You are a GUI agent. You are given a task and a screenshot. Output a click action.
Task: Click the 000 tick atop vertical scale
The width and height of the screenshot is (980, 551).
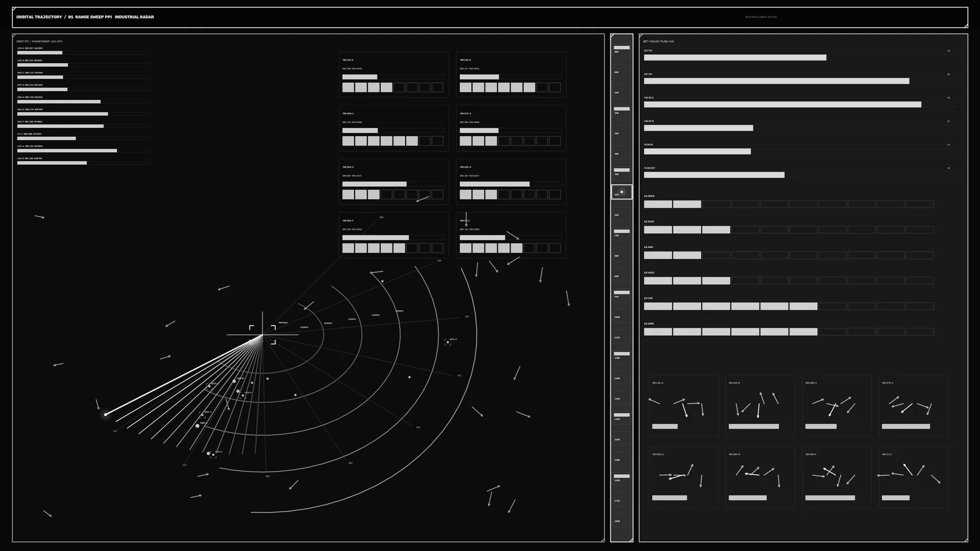pyautogui.click(x=616, y=52)
